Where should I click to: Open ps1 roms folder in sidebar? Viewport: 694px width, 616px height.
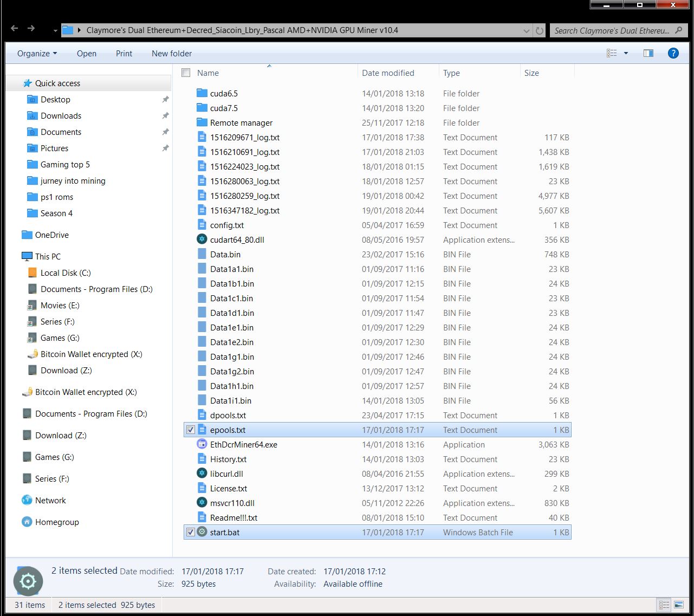(x=56, y=197)
